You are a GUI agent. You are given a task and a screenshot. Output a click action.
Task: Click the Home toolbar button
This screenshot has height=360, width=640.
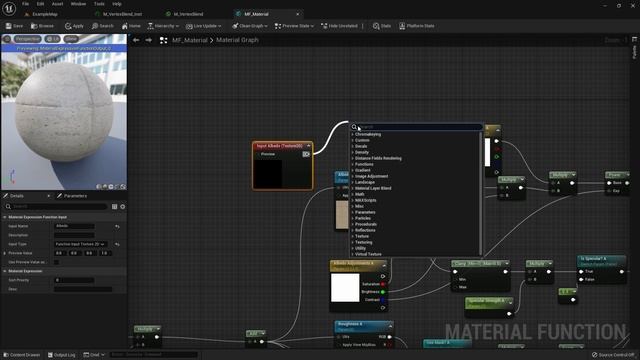131,26
